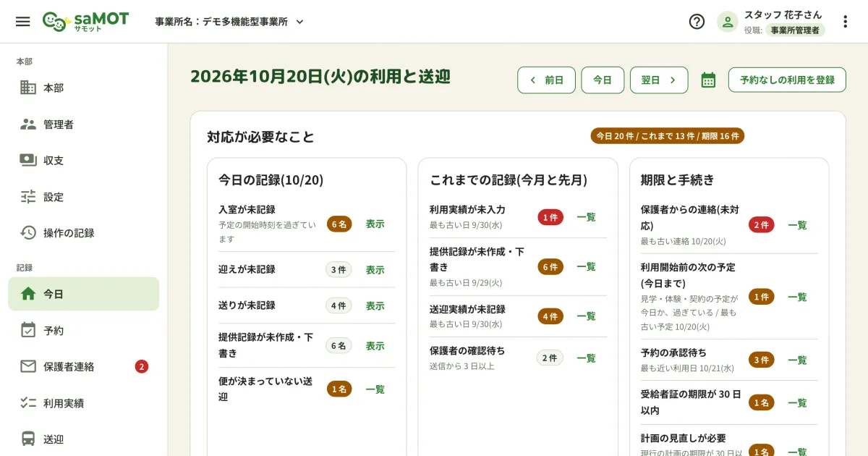This screenshot has width=868, height=456.
Task: Click the red 2 badge on 保護者連絡
Action: pyautogui.click(x=142, y=366)
